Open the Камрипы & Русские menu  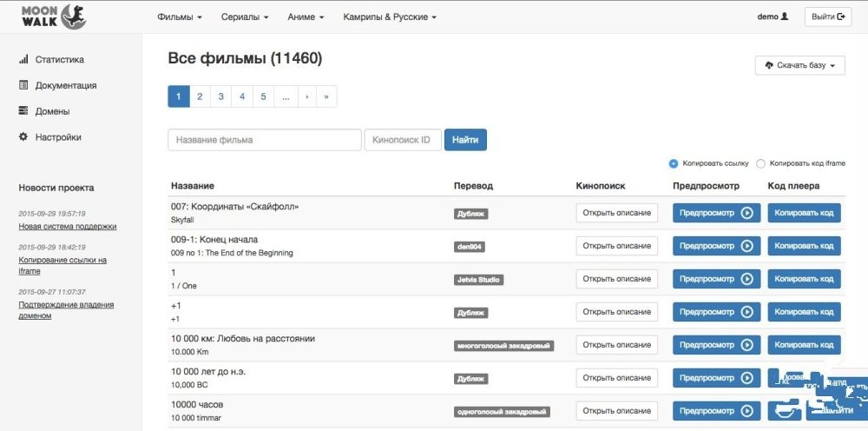[389, 17]
